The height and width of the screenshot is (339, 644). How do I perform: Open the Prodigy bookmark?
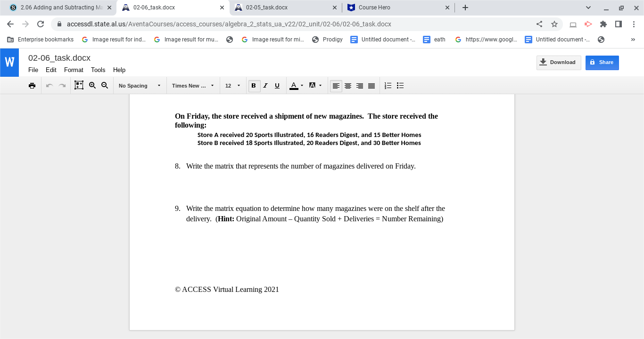(x=328, y=40)
